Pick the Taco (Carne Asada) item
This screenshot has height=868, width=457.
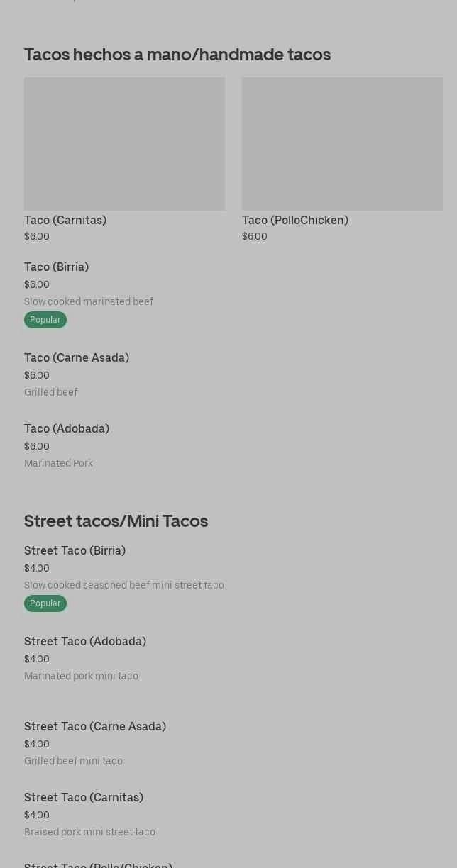77,358
